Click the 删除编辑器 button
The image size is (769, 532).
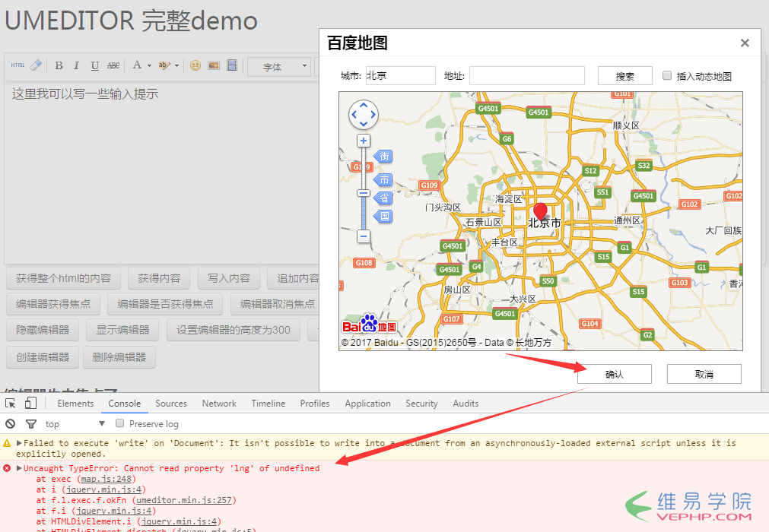119,357
